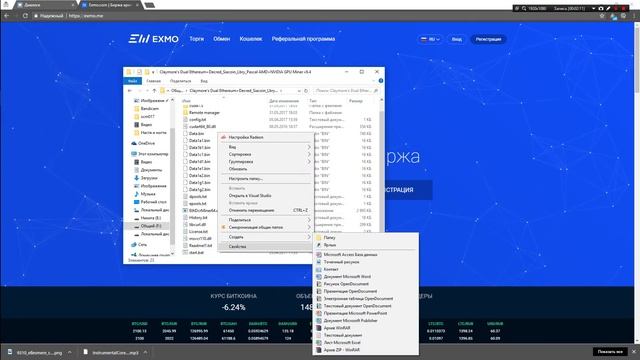This screenshot has width=640, height=360.
Task: Click the Explorer help question mark icon
Action: tap(380, 81)
